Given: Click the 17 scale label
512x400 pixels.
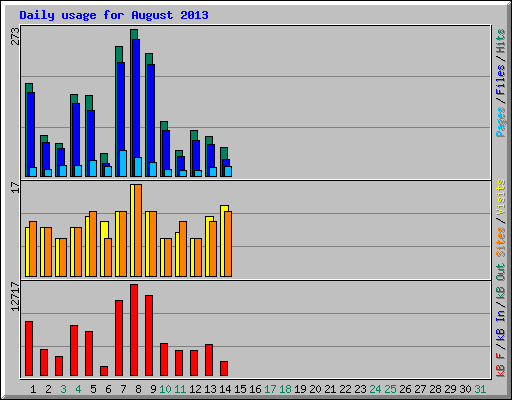Looking at the screenshot, I should [16, 188].
